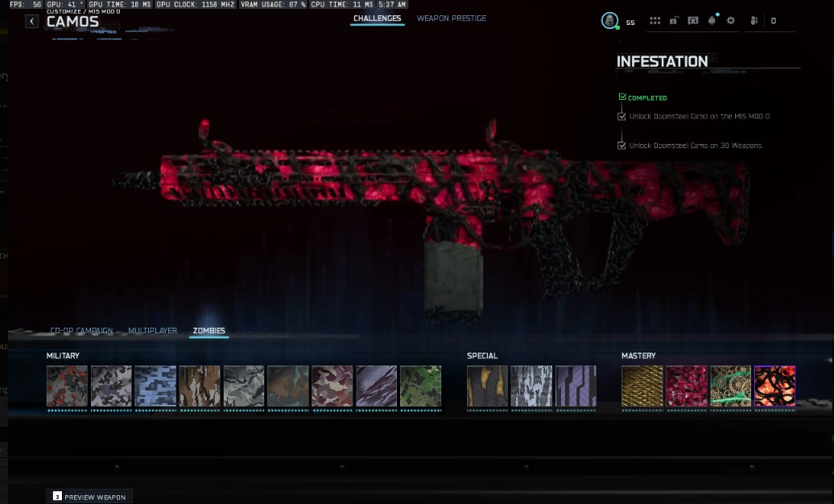The width and height of the screenshot is (834, 504).
Task: Select the Zombies camo tab
Action: pos(209,331)
